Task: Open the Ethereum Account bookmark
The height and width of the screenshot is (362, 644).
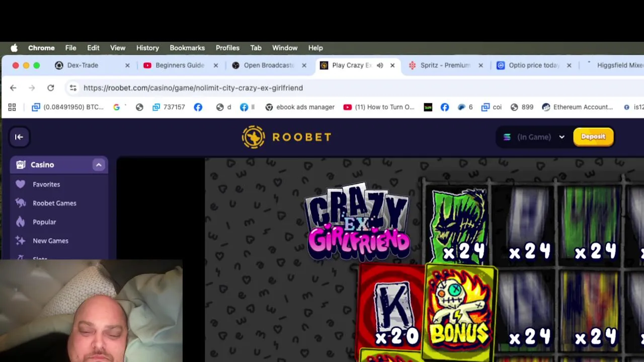Action: point(577,107)
